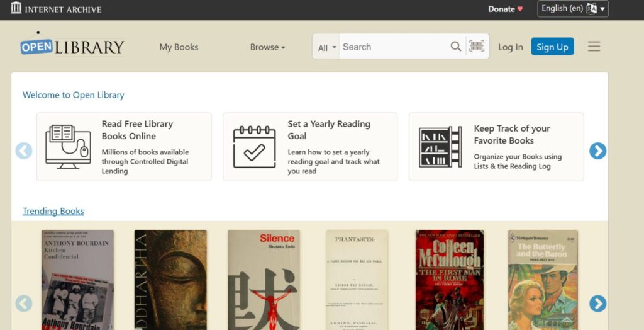The image size is (644, 330).
Task: Expand the Browse dropdown menu
Action: pyautogui.click(x=267, y=47)
